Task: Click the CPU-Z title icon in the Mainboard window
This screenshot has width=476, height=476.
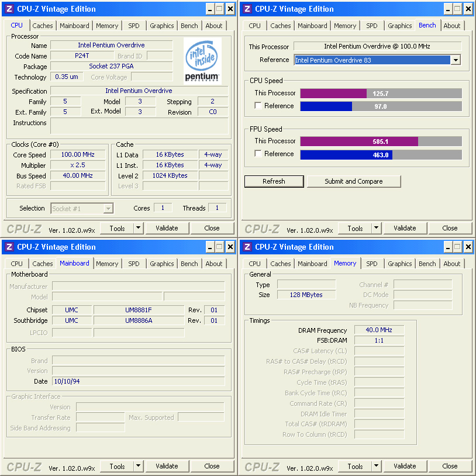Action: pyautogui.click(x=9, y=247)
